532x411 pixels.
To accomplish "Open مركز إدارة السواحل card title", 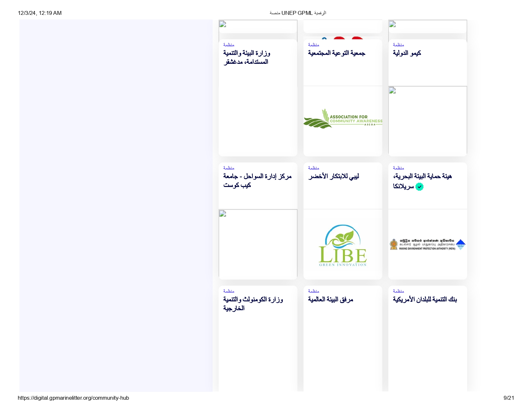I will [x=257, y=181].
